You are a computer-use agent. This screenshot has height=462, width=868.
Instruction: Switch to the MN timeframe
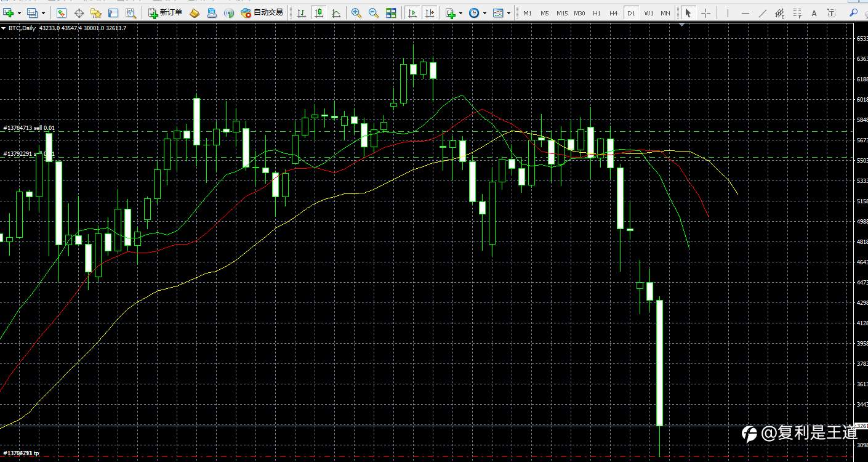(x=665, y=13)
